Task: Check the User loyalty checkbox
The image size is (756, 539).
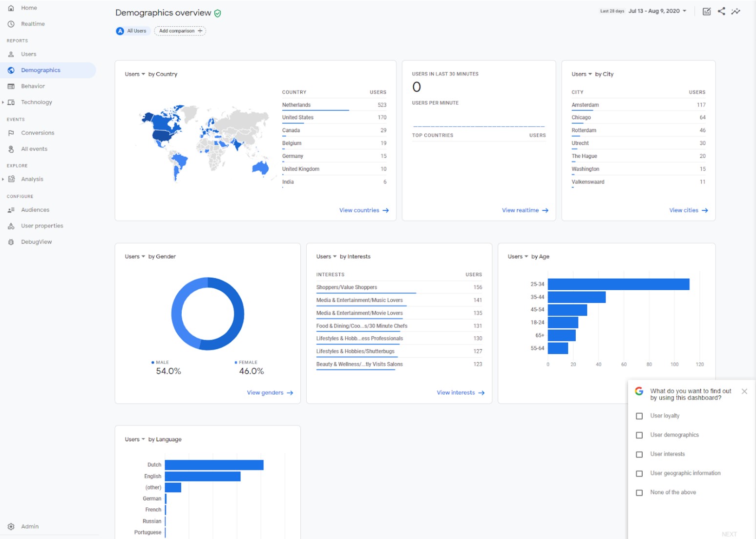Action: [639, 416]
